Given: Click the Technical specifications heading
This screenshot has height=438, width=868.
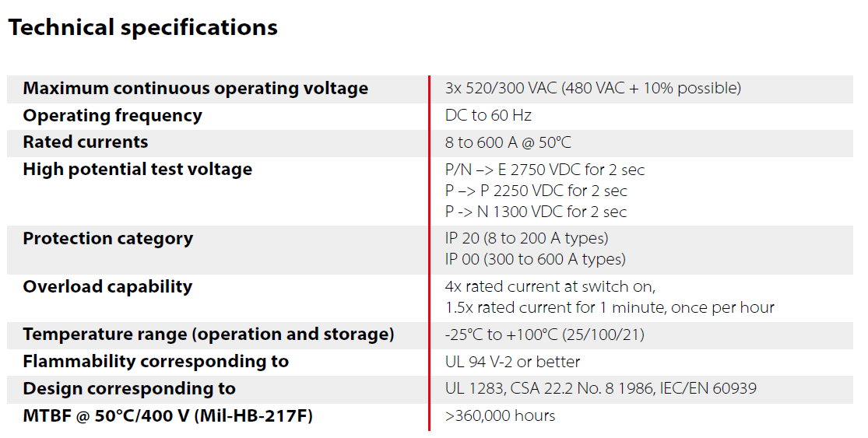Looking at the screenshot, I should 142,28.
